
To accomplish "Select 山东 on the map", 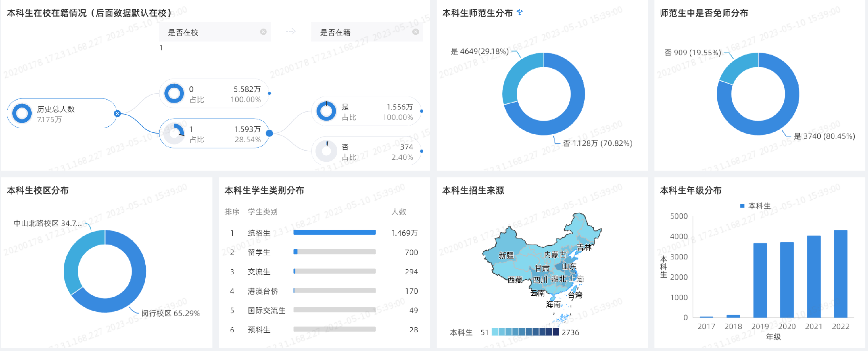I will [x=569, y=266].
